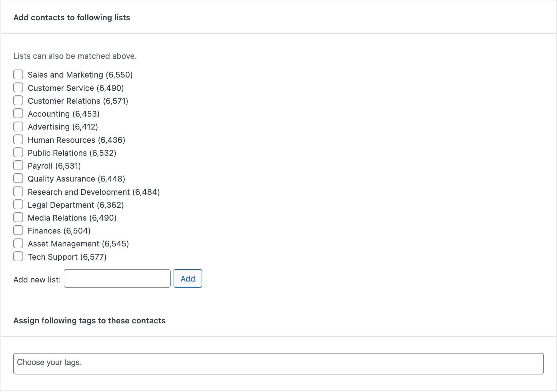
Task: Check Research and Development
Action: (18, 191)
